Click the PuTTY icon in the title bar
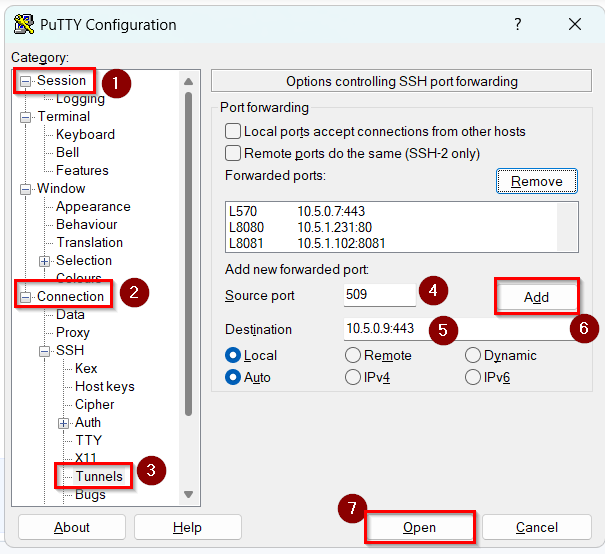Viewport: 605px width, 554px height. coord(24,24)
